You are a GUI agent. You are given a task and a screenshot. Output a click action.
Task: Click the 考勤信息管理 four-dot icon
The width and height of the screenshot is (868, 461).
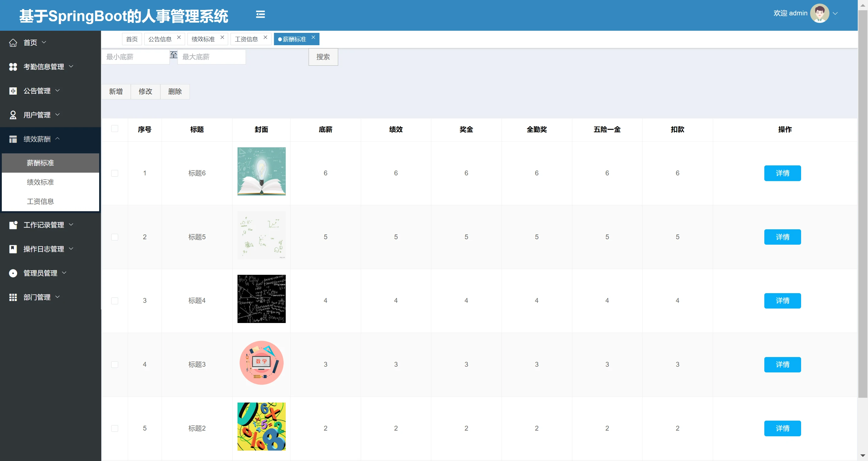tap(13, 67)
